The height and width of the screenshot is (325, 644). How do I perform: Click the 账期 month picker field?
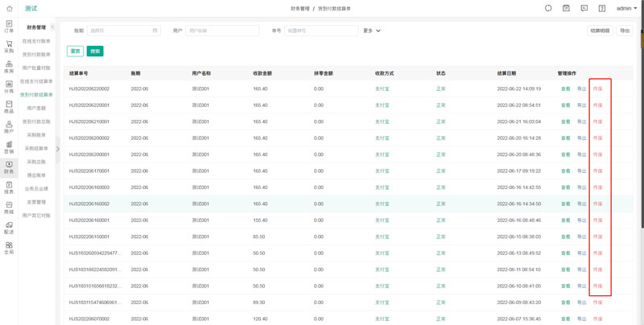[x=122, y=31]
